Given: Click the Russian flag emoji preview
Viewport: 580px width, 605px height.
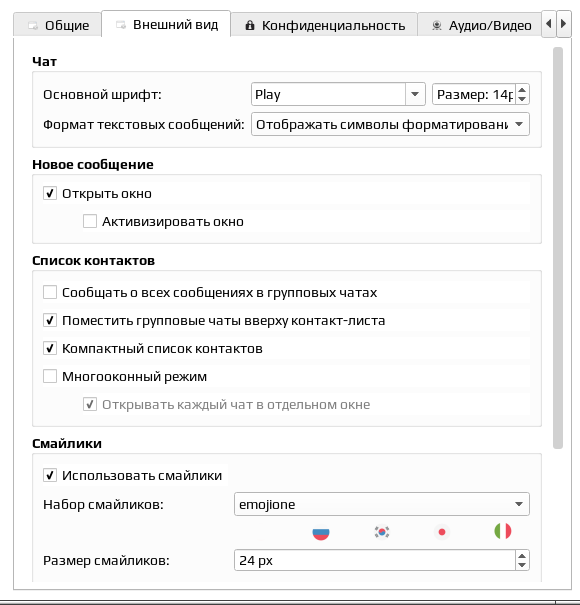Looking at the screenshot, I should (x=321, y=532).
